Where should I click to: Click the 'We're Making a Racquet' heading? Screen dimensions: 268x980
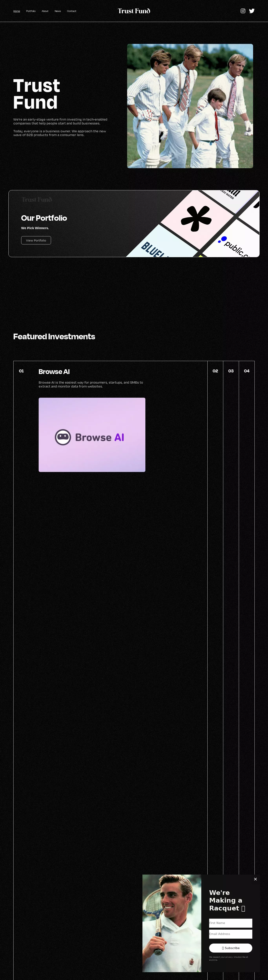[x=227, y=900]
